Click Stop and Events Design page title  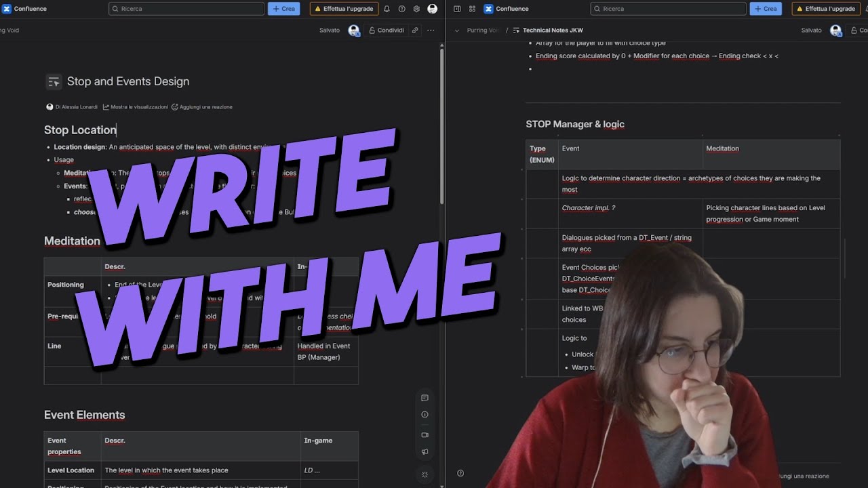(x=128, y=81)
